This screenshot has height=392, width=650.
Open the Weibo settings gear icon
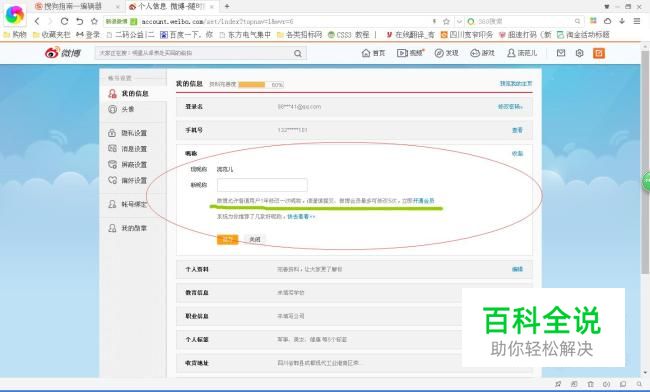point(580,53)
